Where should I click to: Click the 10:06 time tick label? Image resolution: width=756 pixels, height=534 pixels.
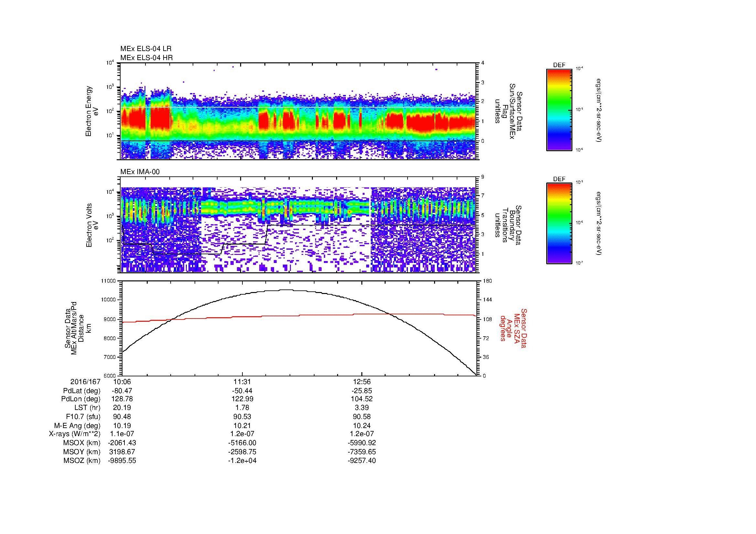tap(122, 382)
